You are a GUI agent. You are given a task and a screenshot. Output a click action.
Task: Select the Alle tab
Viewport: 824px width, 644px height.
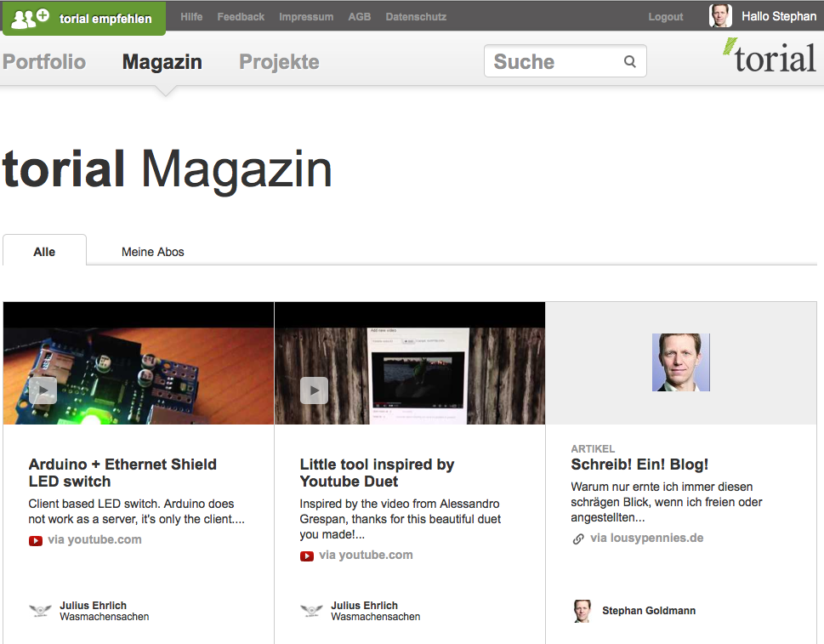pyautogui.click(x=44, y=251)
